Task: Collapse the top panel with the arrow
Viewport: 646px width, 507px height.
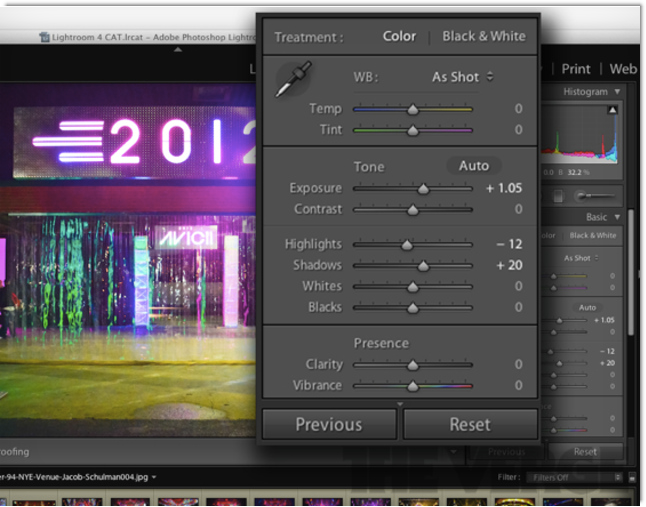Action: pyautogui.click(x=178, y=50)
